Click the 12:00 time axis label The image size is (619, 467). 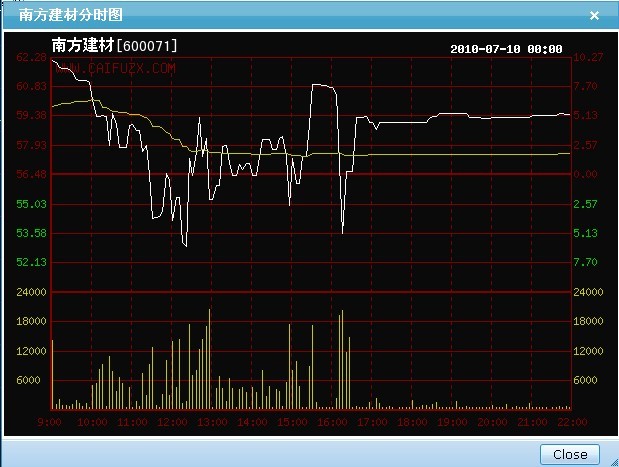pyautogui.click(x=172, y=422)
